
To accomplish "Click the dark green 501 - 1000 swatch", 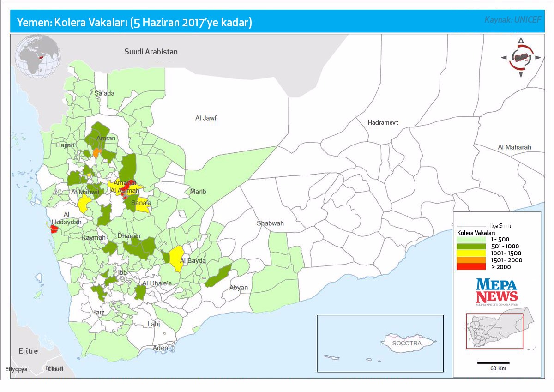I will tap(471, 247).
